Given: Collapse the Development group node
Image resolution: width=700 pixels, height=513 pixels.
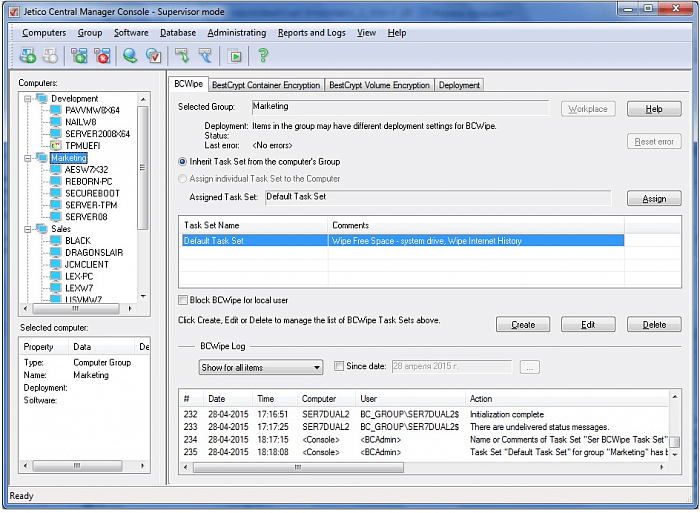Looking at the screenshot, I should (28, 98).
